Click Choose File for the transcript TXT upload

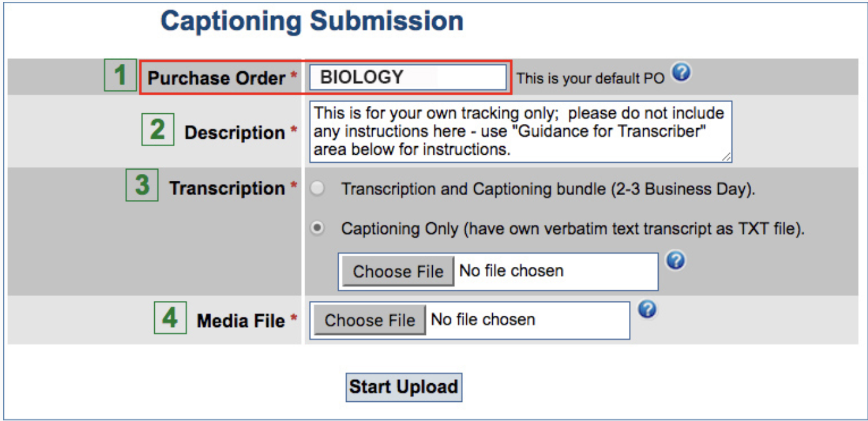tap(397, 271)
